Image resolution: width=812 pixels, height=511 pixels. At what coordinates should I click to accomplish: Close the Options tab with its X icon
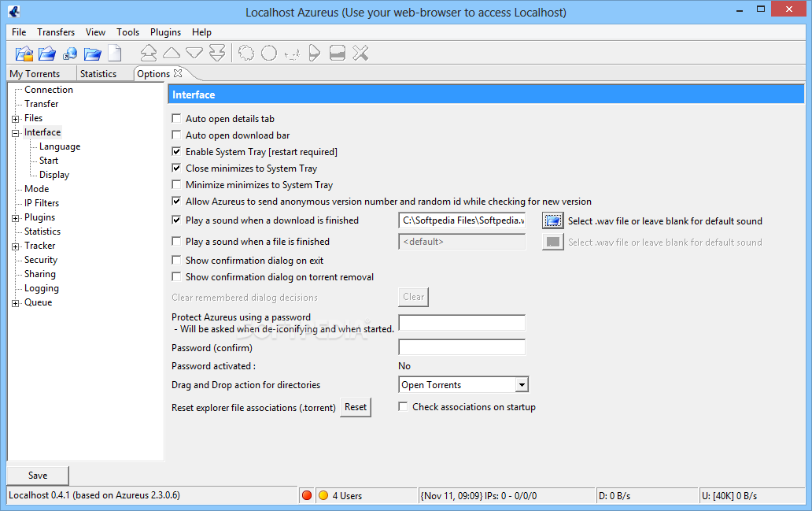coord(178,73)
